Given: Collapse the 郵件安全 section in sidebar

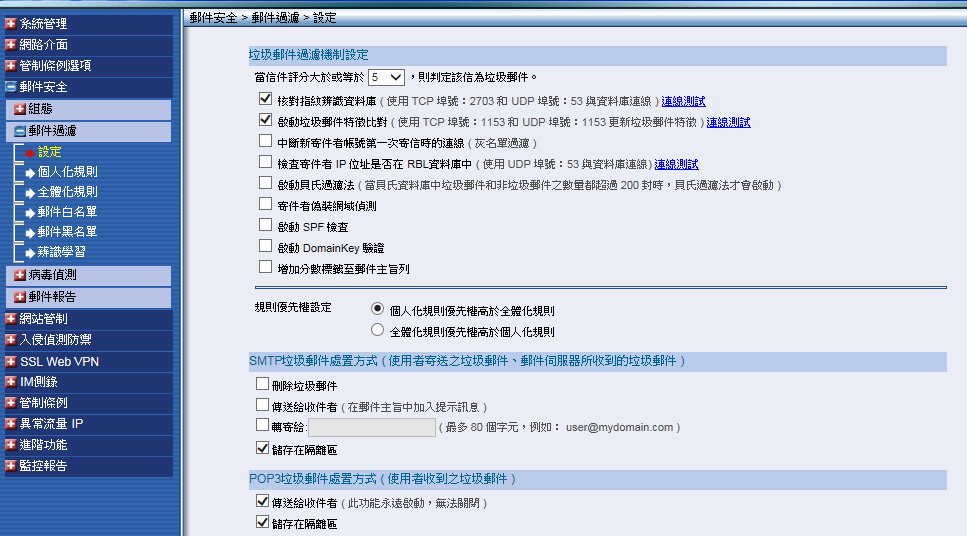Looking at the screenshot, I should 11,87.
